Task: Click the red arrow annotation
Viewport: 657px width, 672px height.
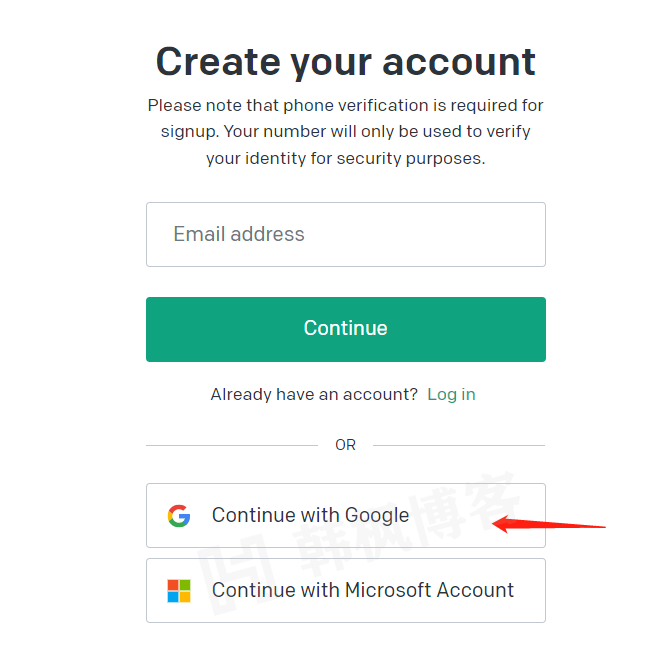Action: (x=550, y=522)
